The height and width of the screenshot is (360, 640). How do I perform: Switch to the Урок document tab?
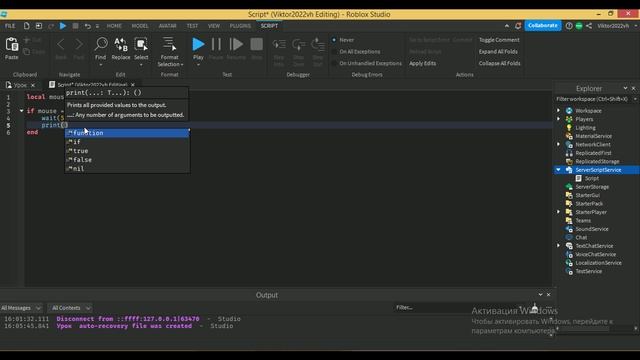pos(20,85)
